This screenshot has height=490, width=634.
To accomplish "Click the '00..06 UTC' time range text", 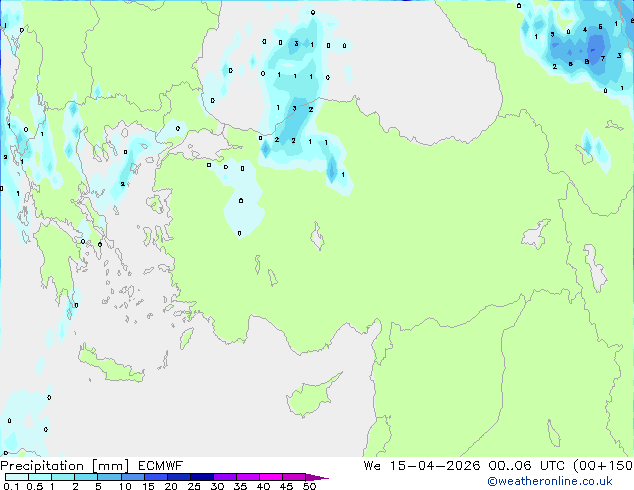I will pos(528,466).
